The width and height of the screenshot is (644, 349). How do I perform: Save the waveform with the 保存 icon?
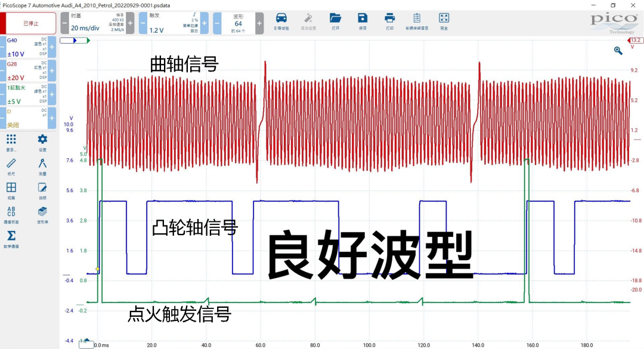[363, 21]
